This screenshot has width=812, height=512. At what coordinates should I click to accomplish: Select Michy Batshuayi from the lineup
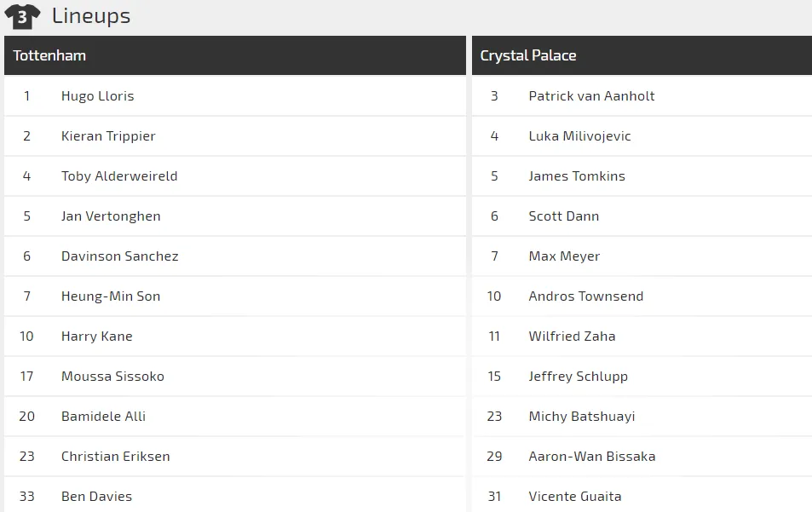pos(581,417)
